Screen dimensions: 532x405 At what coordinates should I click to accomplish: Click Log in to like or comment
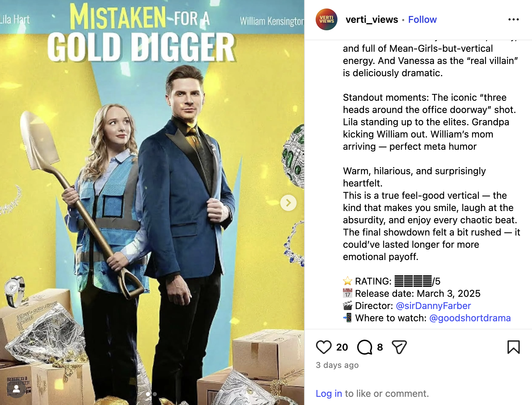coord(329,393)
